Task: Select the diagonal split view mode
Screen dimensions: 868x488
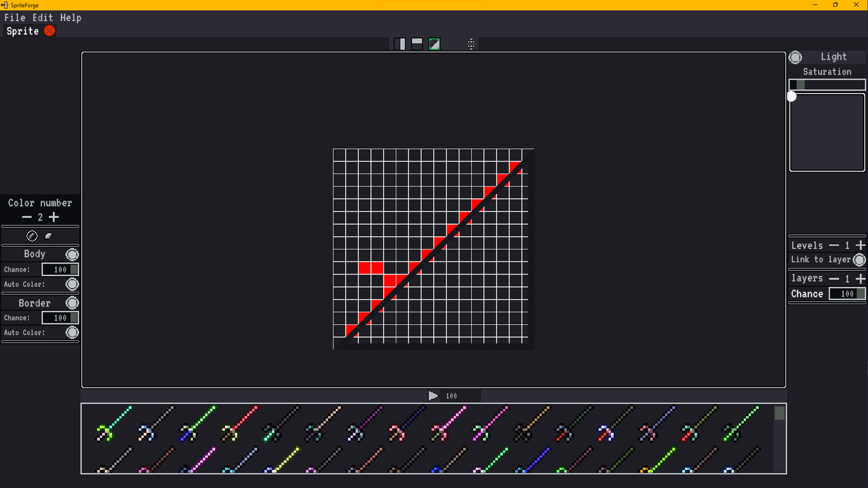Action: click(434, 43)
